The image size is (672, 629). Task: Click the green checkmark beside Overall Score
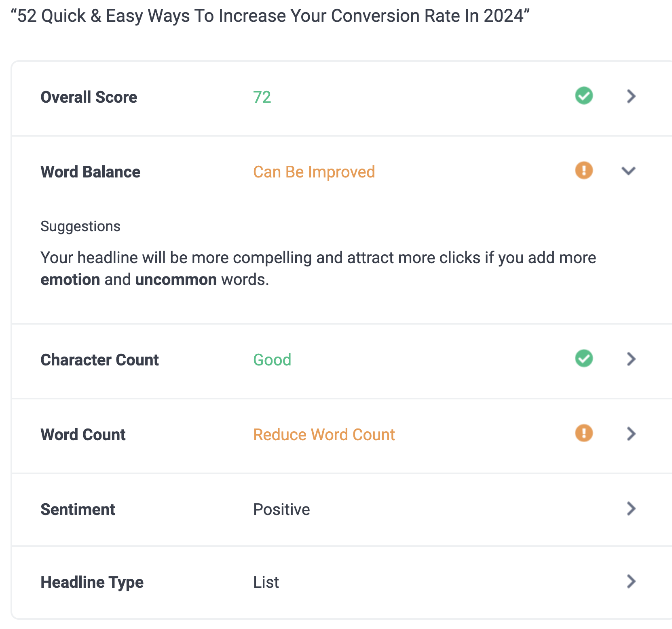click(584, 96)
